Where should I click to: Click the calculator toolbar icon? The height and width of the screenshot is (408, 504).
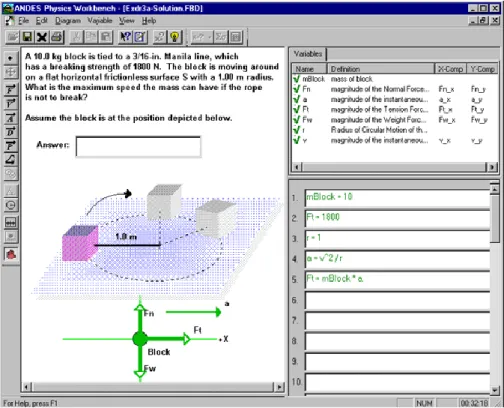coord(236,37)
